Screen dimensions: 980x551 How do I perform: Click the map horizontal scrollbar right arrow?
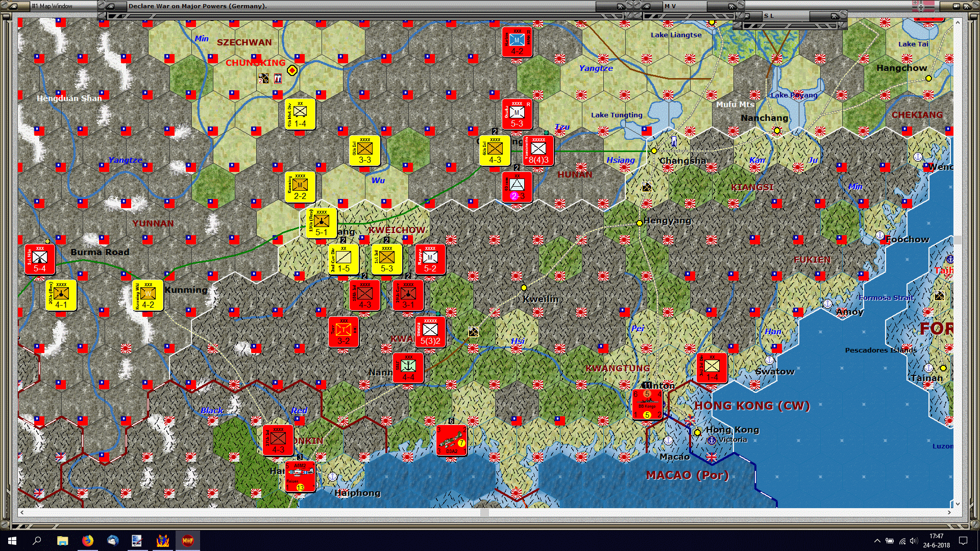click(949, 512)
